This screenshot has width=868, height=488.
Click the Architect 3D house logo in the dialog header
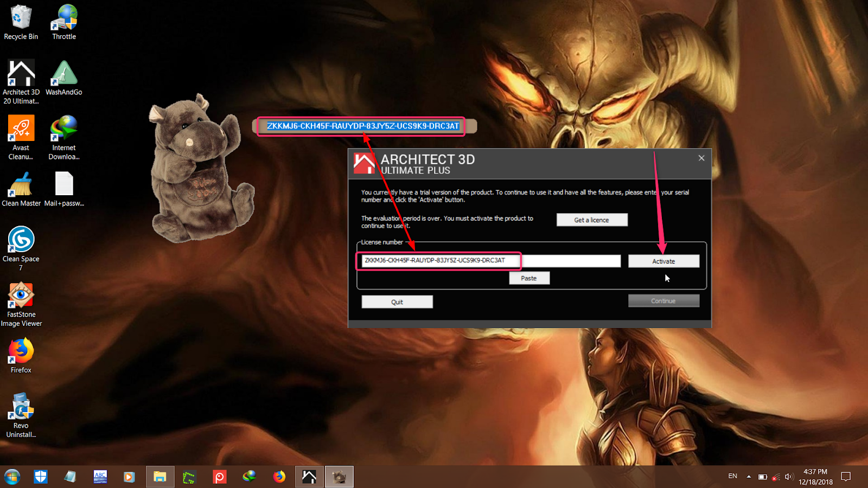tap(364, 163)
